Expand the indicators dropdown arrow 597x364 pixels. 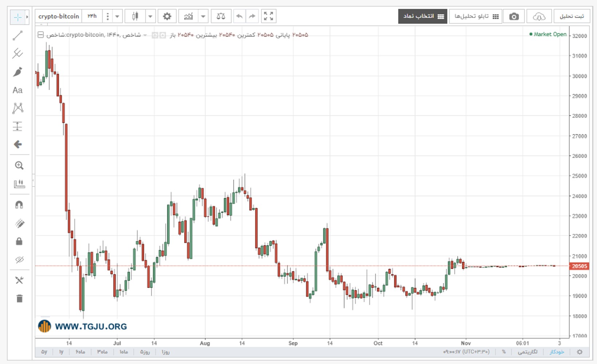pos(203,16)
